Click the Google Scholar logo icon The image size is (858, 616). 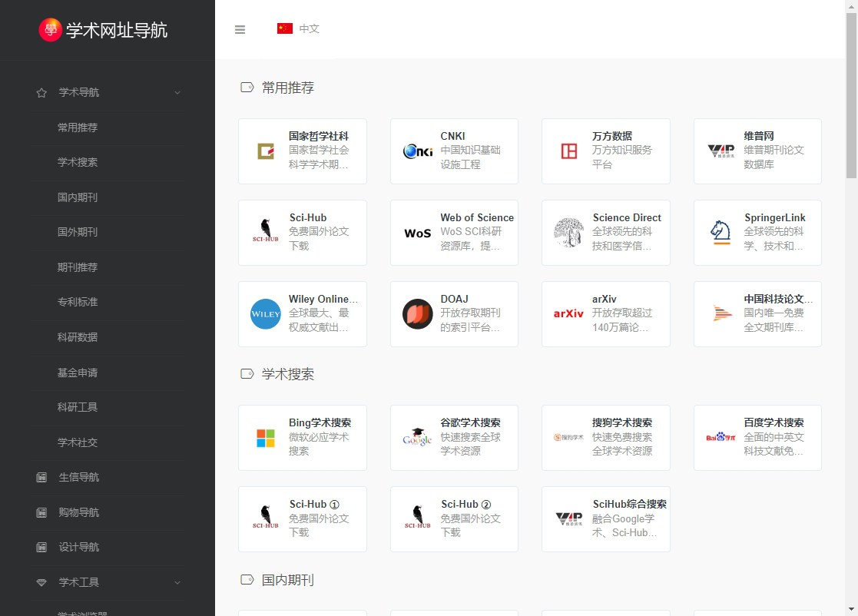coord(418,437)
